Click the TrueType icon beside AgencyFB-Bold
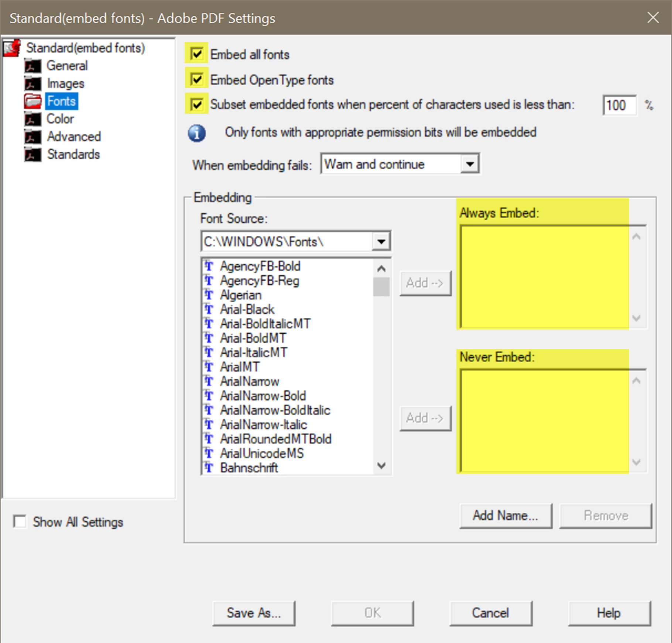 pos(209,266)
